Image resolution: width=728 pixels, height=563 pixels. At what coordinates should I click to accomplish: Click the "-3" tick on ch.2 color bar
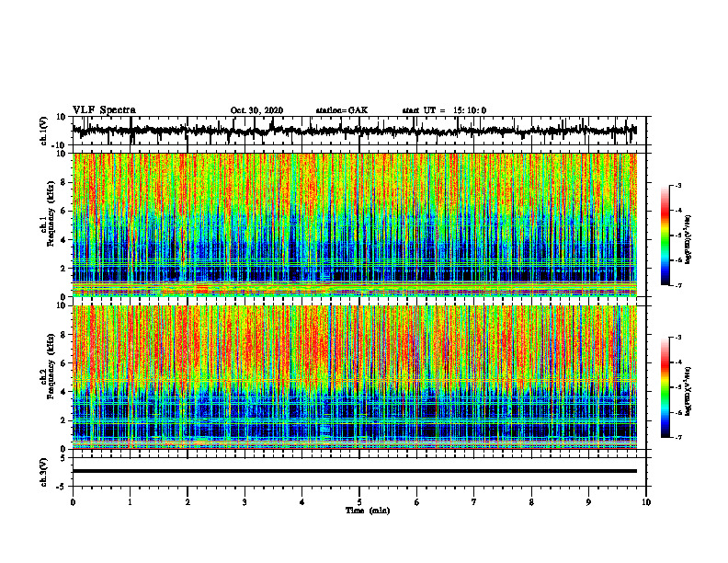click(x=677, y=338)
